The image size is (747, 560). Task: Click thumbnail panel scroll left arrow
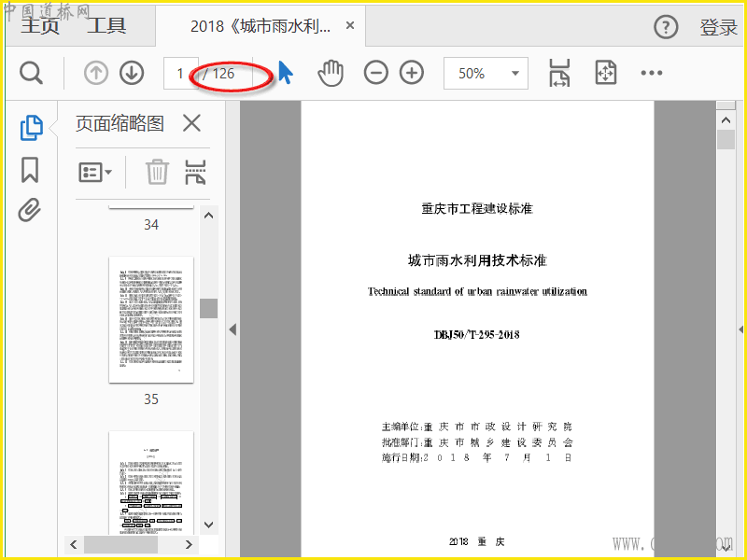coord(74,544)
